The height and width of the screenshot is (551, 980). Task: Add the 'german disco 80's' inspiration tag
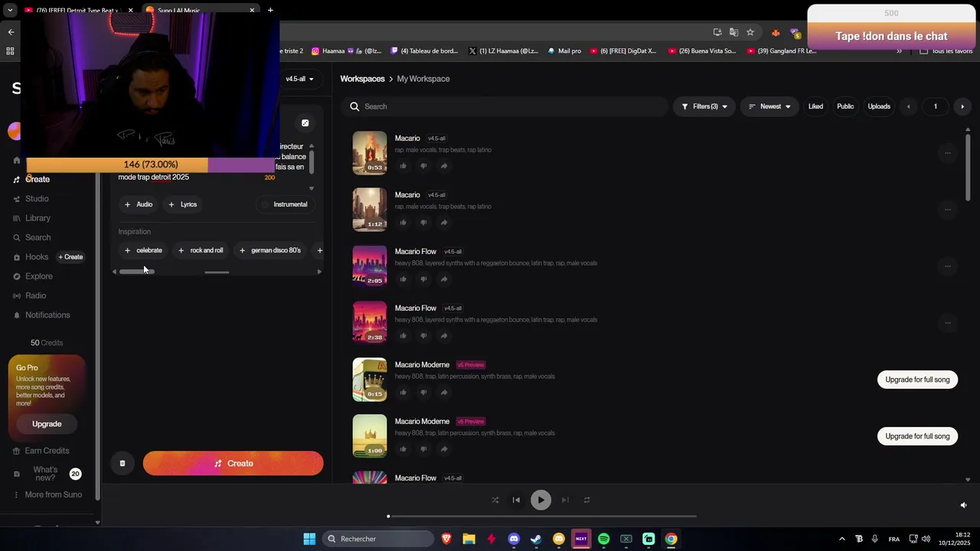(269, 250)
